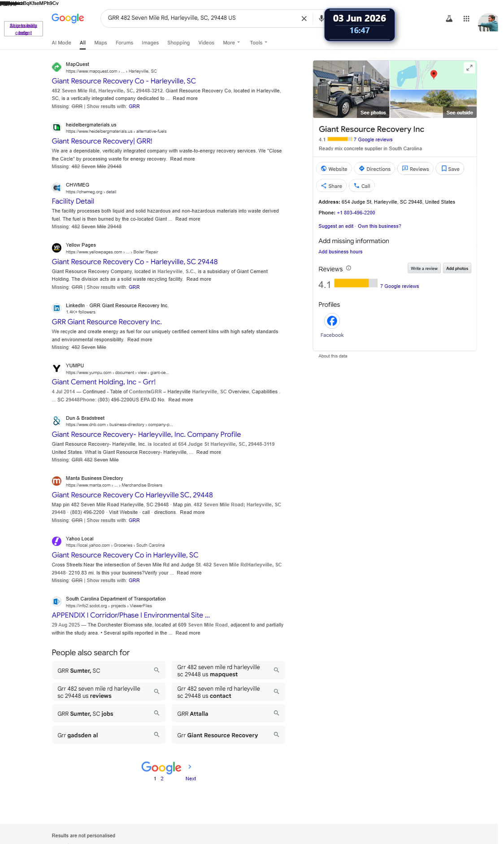The image size is (504, 844).
Task: Click the Directions button
Action: point(374,169)
